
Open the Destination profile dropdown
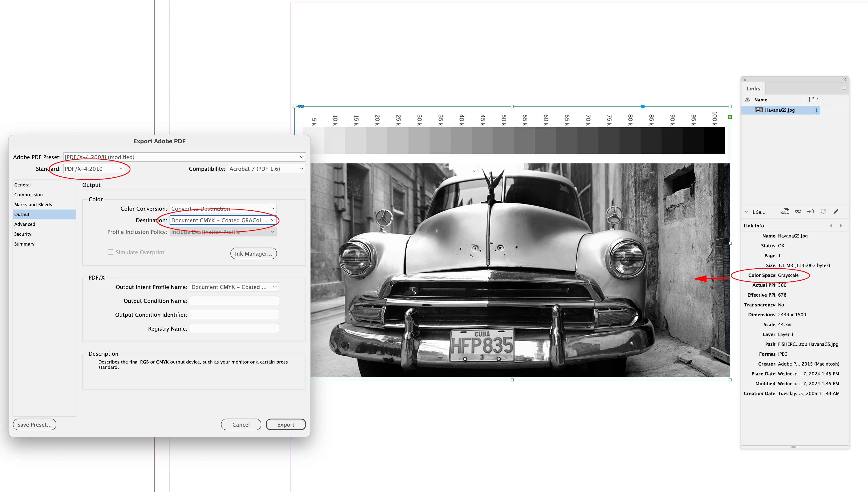pyautogui.click(x=223, y=220)
